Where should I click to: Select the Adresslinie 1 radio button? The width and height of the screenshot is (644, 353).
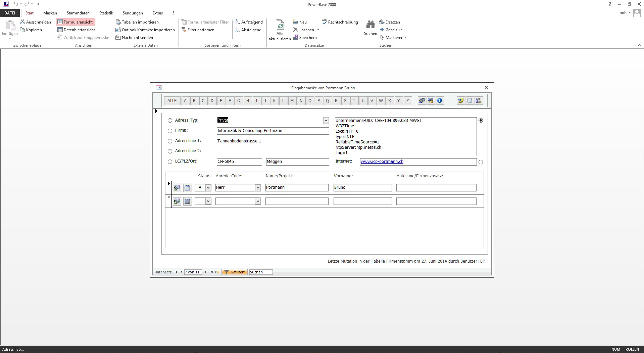170,141
